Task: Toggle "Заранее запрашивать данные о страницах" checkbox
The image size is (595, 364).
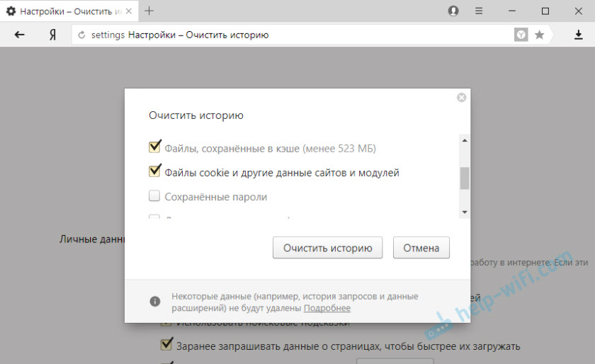Action: coord(166,346)
